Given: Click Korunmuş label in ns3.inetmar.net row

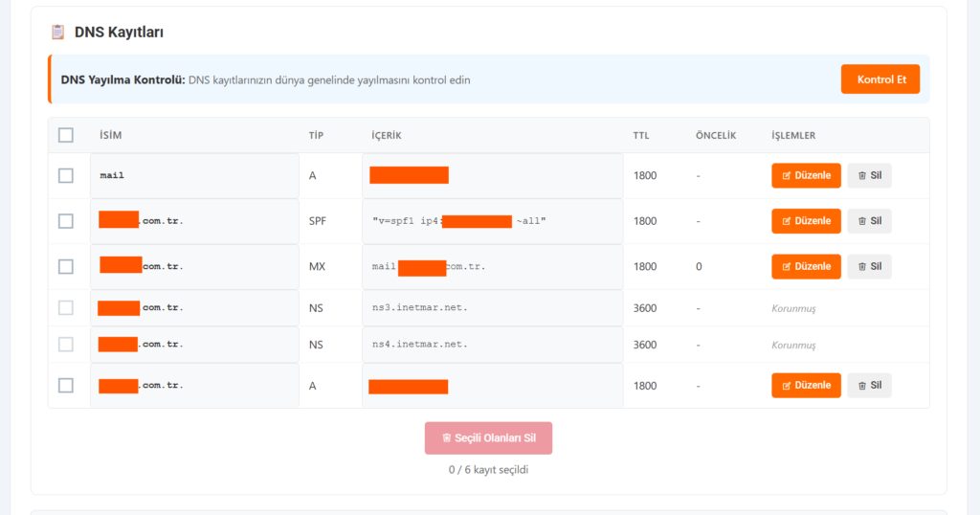Looking at the screenshot, I should [793, 308].
